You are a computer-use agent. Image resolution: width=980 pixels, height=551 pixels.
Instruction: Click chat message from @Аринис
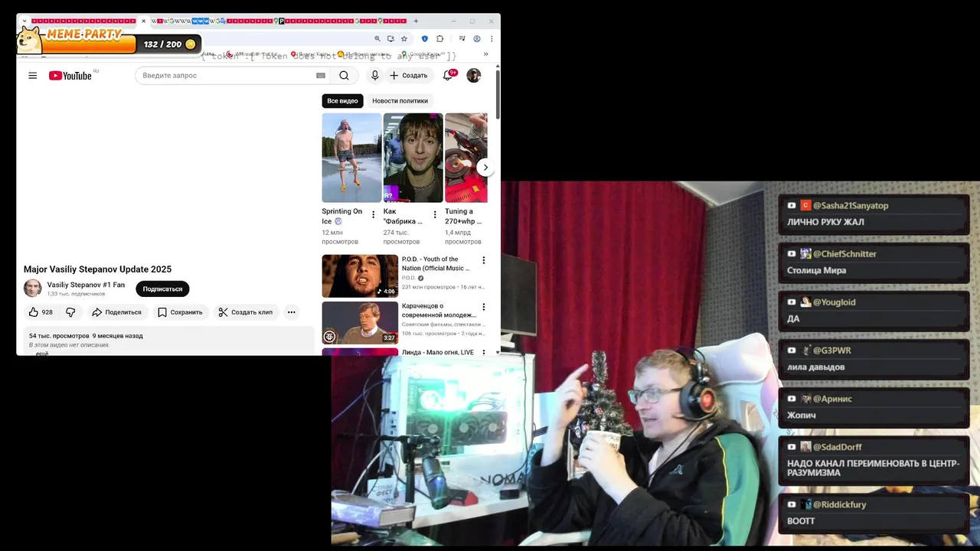874,406
